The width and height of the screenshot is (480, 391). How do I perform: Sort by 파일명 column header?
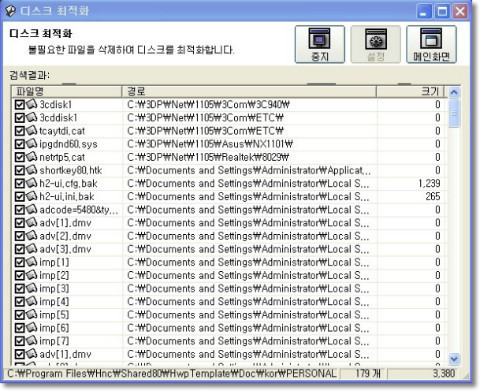click(67, 91)
